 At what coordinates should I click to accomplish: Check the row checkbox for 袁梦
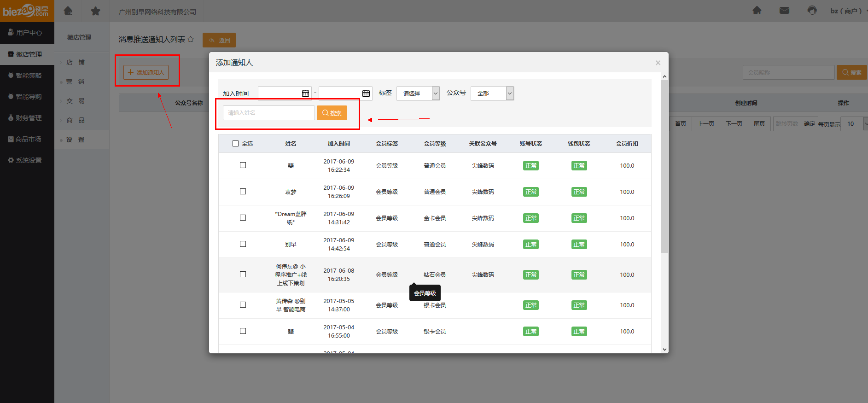[x=243, y=192]
